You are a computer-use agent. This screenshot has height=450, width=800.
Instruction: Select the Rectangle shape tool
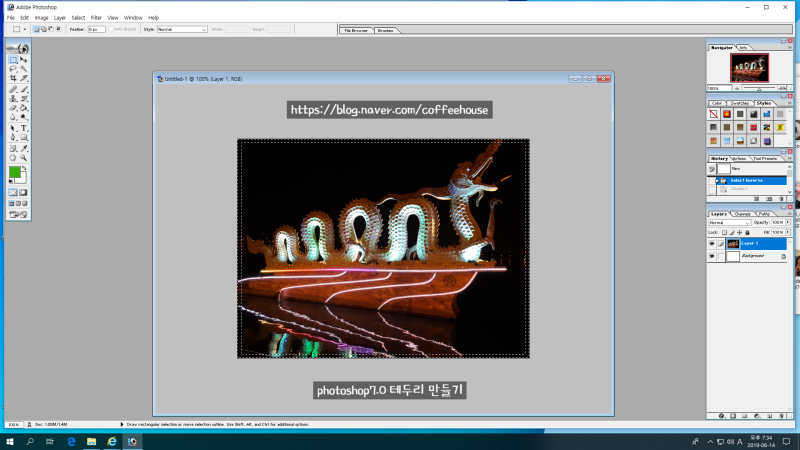[23, 138]
